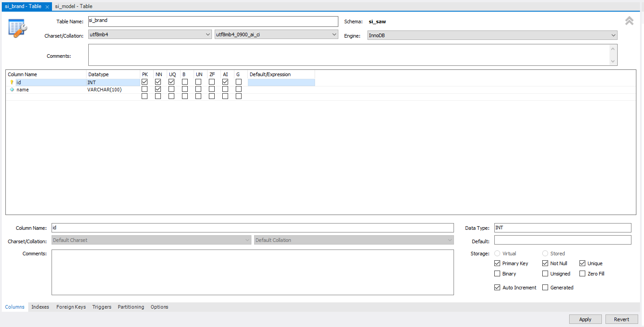Click the table editor wrench icon

[18, 29]
